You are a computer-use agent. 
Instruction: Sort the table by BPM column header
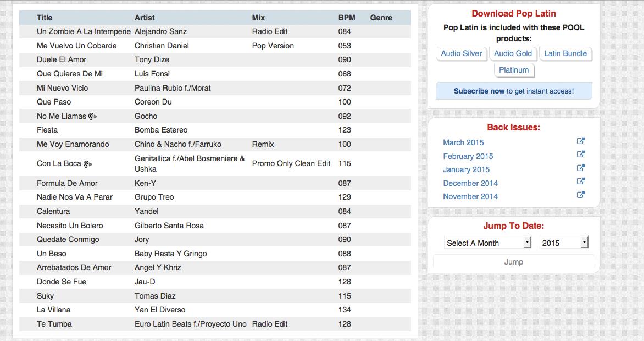click(347, 18)
